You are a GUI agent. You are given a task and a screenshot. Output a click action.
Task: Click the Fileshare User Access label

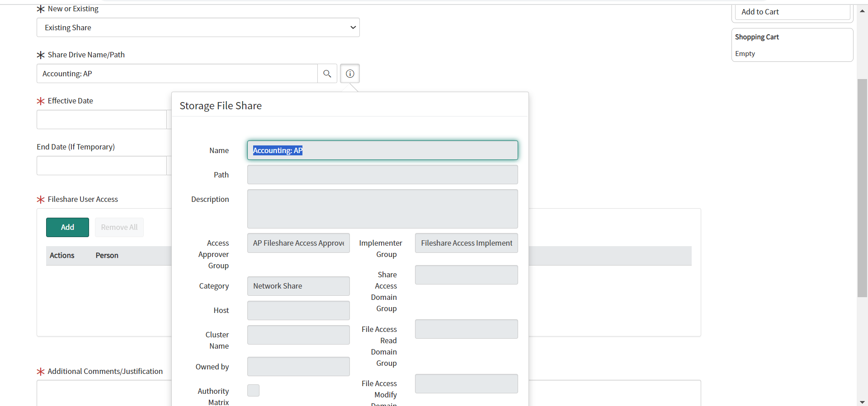click(x=83, y=199)
